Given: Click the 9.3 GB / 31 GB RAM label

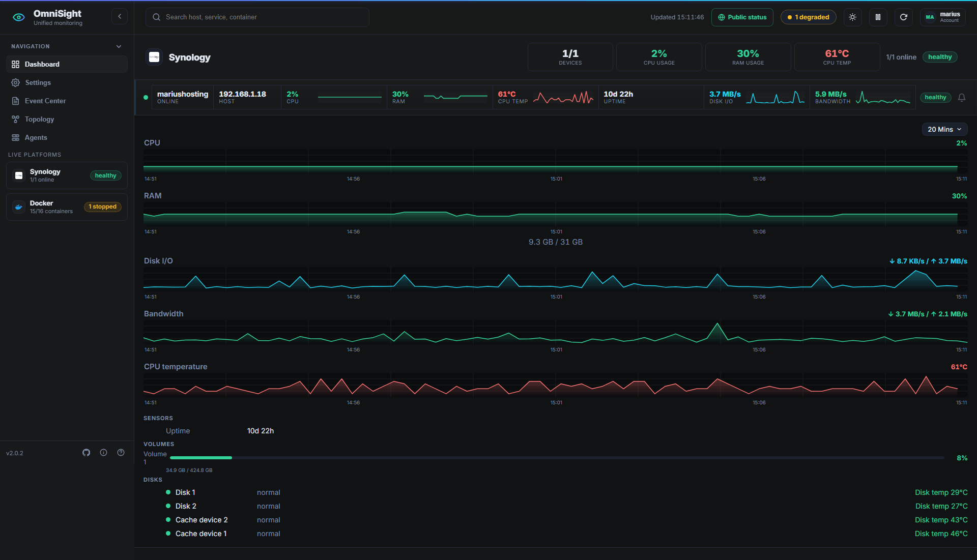Looking at the screenshot, I should (556, 243).
